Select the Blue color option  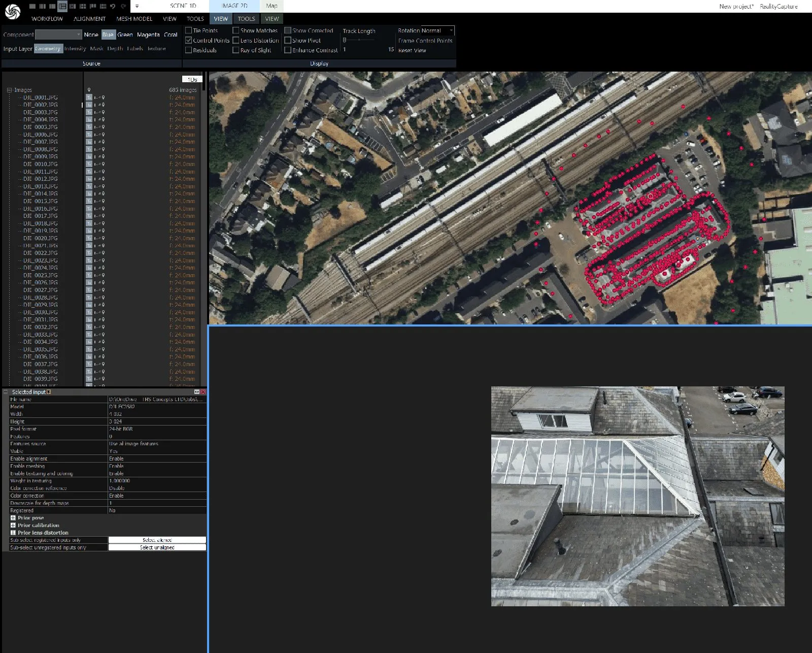click(x=108, y=35)
